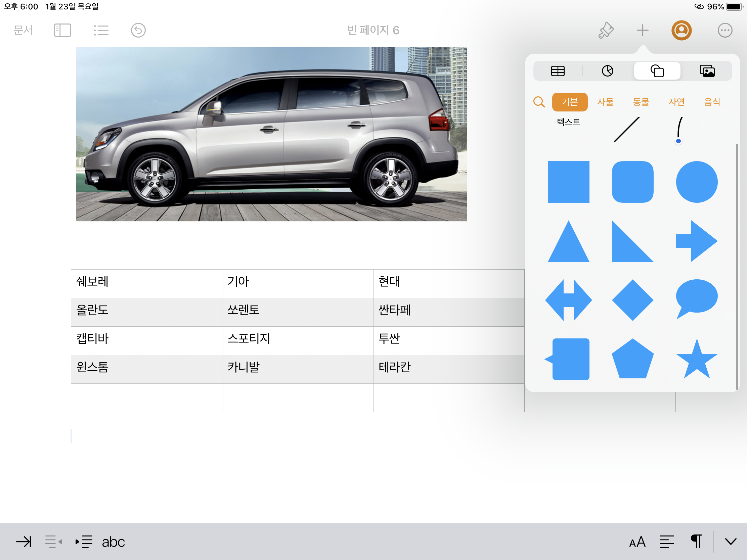The width and height of the screenshot is (747, 560).
Task: Open the More options ellipsis menu
Action: (x=724, y=30)
